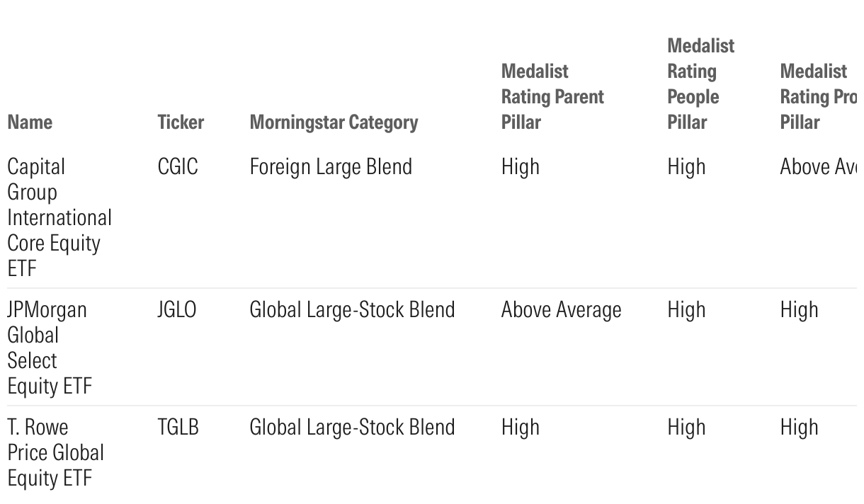Sort by the Ticker column header

click(x=181, y=122)
